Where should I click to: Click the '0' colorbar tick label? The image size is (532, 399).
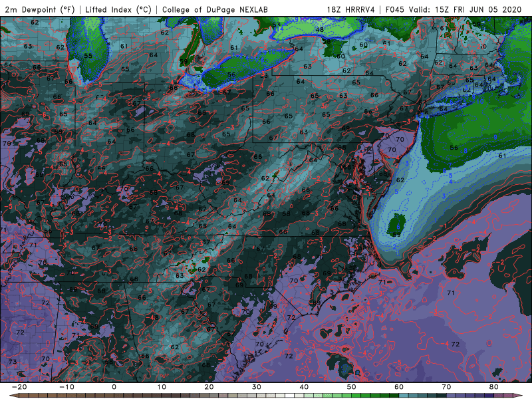tap(114, 387)
